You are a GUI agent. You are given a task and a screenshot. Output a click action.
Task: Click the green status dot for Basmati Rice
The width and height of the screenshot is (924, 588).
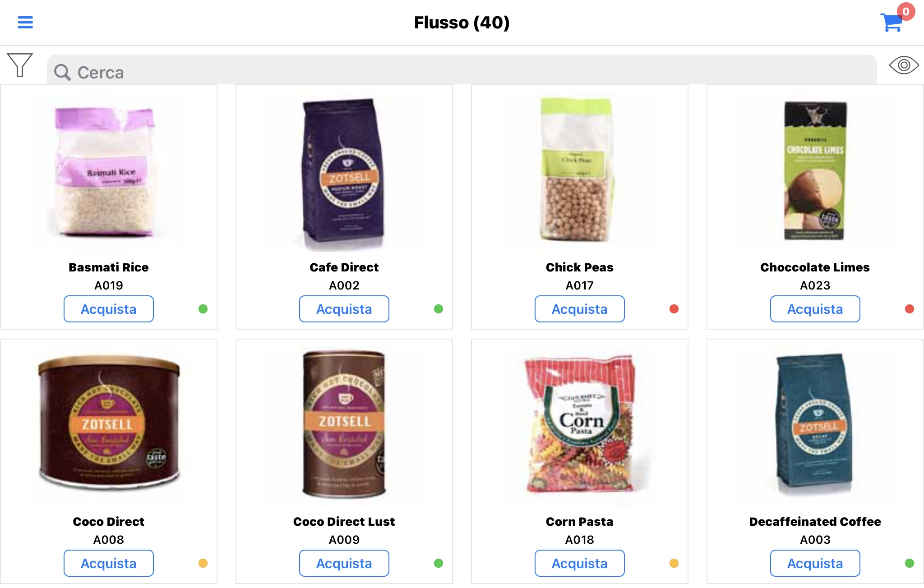coord(203,309)
